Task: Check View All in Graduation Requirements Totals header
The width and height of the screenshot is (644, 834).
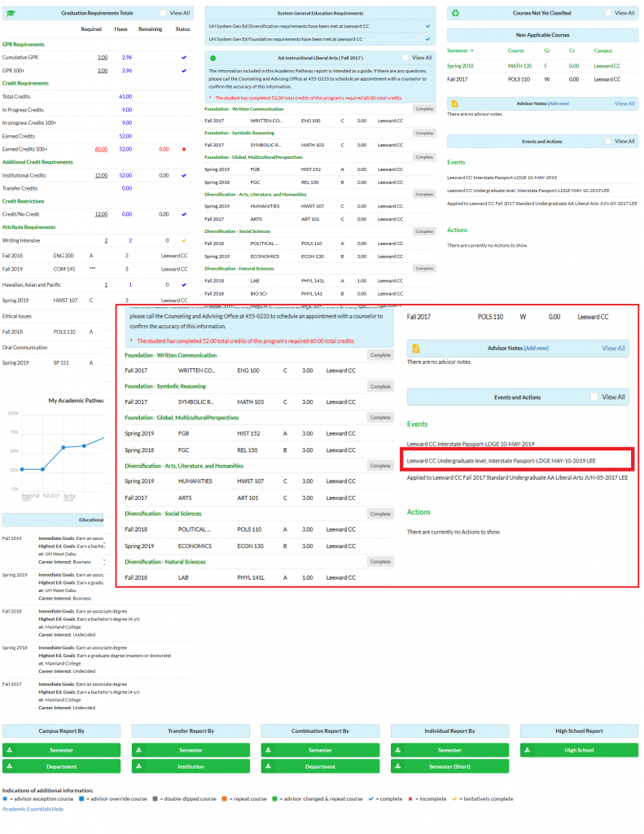Action: (164, 13)
